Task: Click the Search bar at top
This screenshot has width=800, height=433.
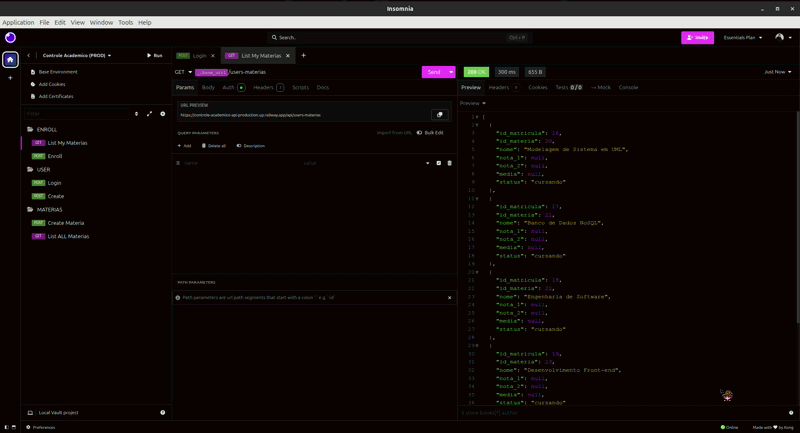Action: click(399, 37)
